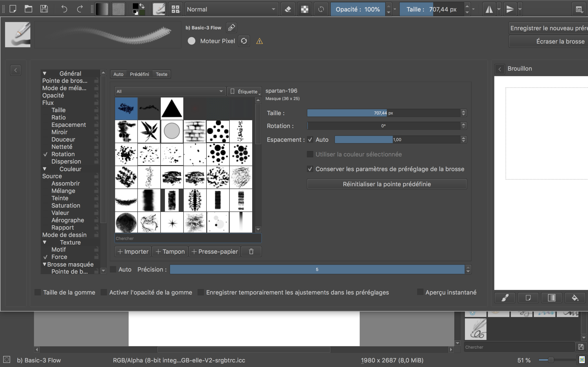Enable 'Utiliser la couleur sélectionnée' checkbox
588x367 pixels.
coord(310,154)
